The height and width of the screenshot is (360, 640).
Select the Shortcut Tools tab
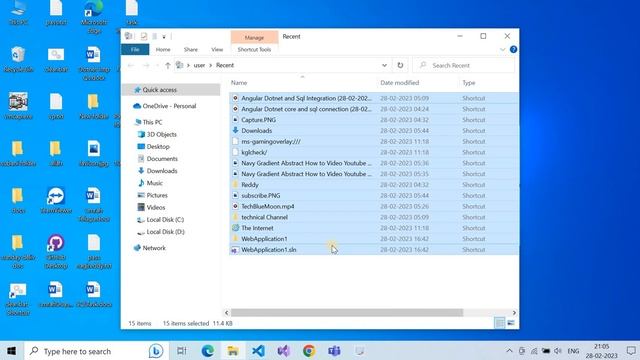click(254, 49)
